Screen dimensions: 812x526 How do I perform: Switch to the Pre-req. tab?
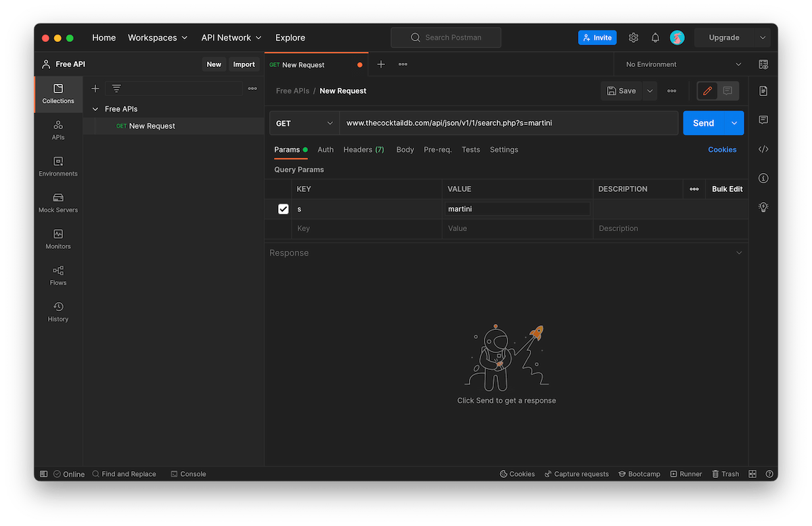438,149
